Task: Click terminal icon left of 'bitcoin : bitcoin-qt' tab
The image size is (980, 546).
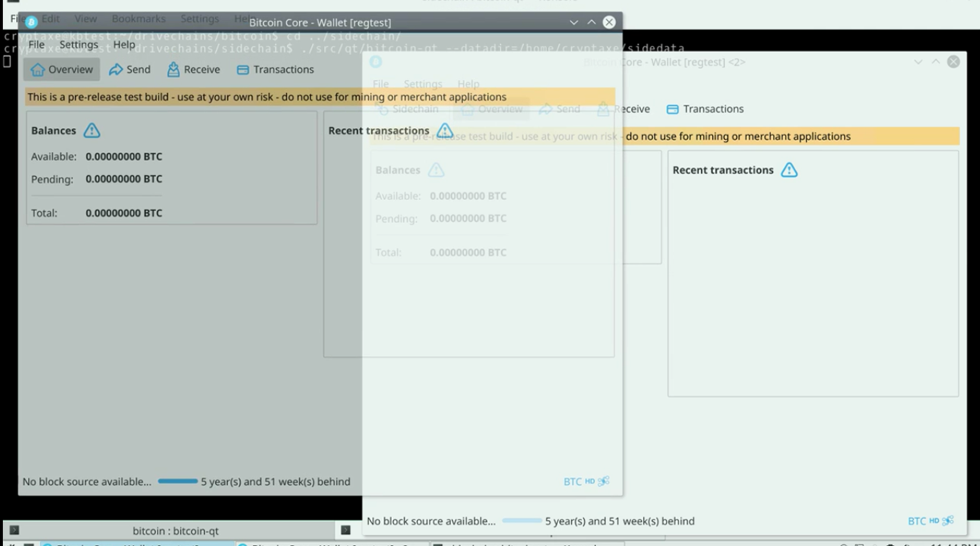Action: pos(14,530)
